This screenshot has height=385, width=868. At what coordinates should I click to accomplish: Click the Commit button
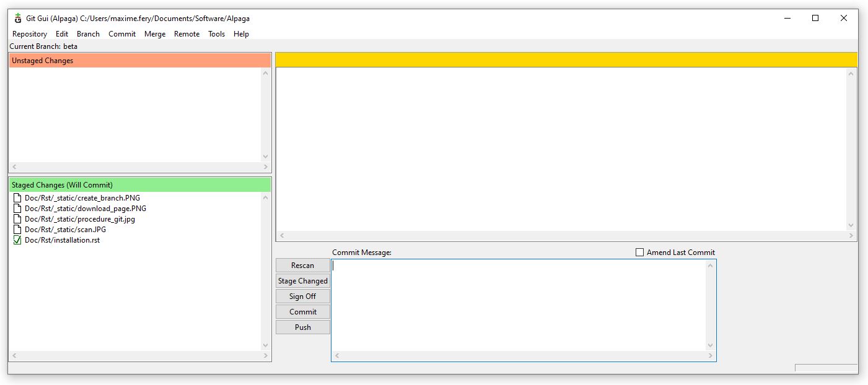pyautogui.click(x=303, y=312)
